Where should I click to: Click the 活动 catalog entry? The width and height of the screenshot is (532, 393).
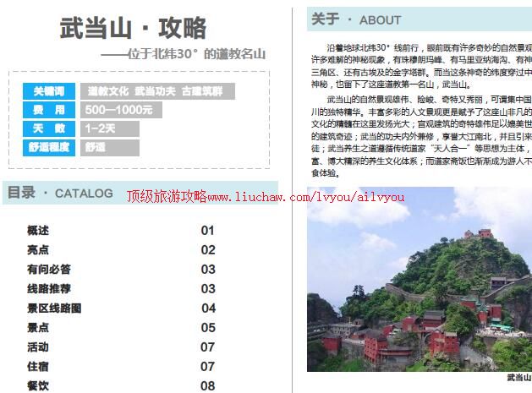38,347
